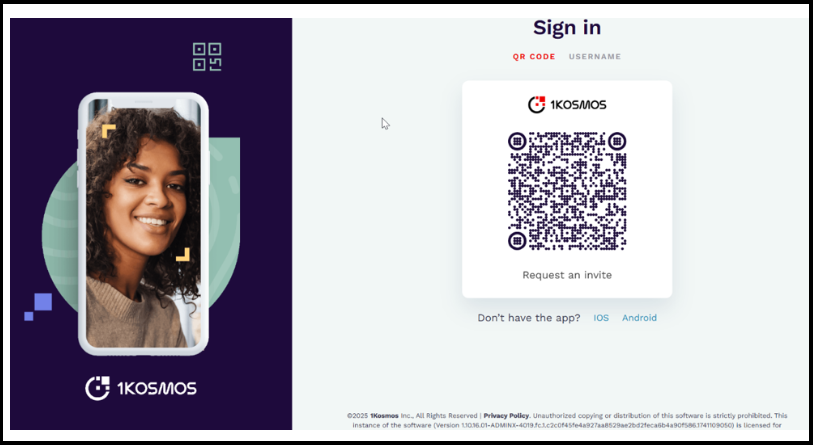Screen dimensions: 813x445
Task: Click the Sign in heading
Action: 567,27
